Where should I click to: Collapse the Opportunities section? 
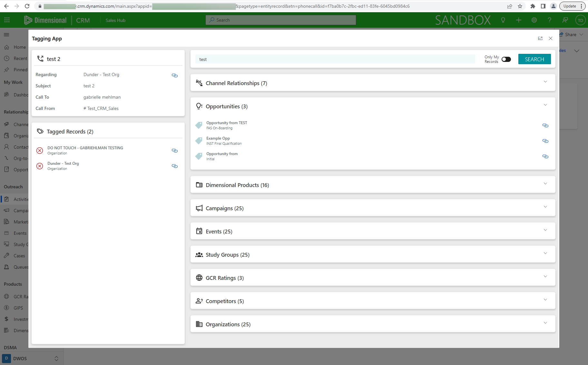545,105
